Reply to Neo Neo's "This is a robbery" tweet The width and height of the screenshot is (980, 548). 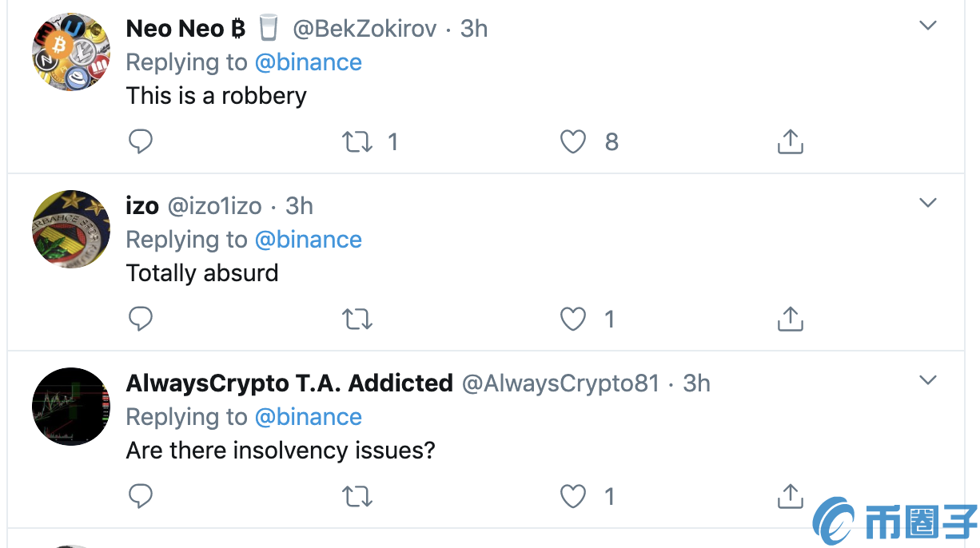point(141,142)
